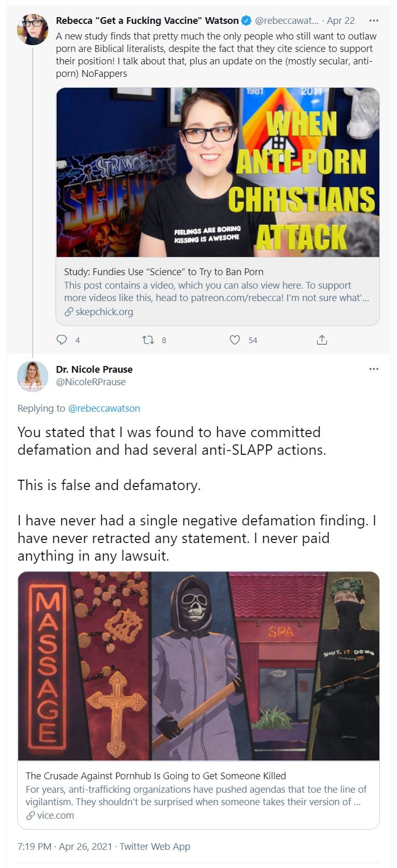
Task: Open 'The Crusade Against Pornhub' article headline
Action: [x=156, y=776]
